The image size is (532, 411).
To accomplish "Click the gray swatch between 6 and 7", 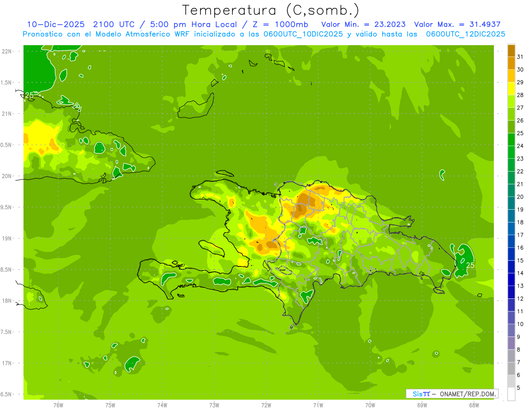I will (511, 368).
